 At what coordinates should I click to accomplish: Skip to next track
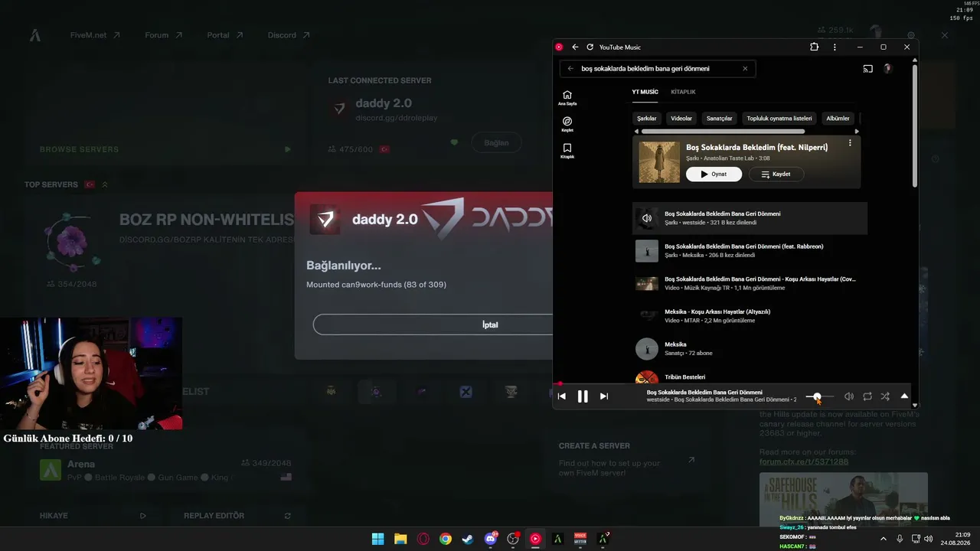tap(604, 396)
